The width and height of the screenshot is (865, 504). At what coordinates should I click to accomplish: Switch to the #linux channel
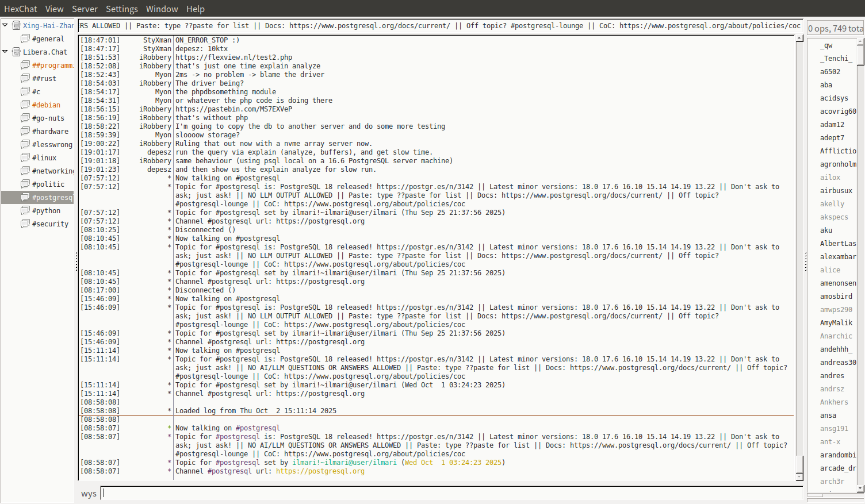tap(44, 157)
